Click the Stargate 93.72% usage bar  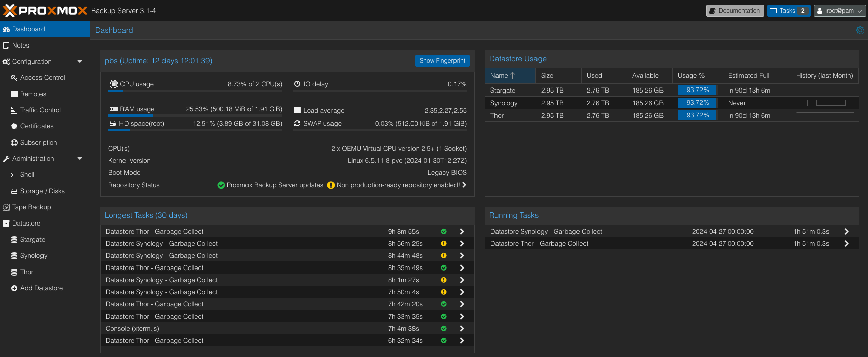[x=697, y=90]
